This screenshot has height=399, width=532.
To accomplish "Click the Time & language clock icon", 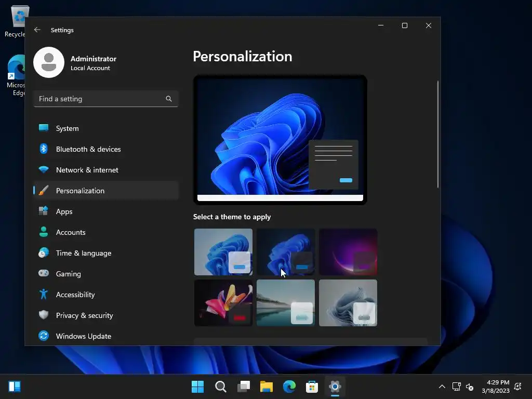I will (44, 253).
